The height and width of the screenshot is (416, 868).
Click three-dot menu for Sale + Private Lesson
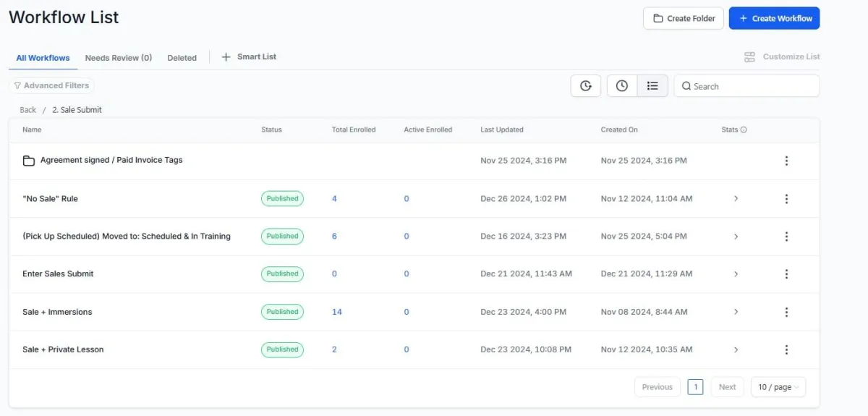click(786, 349)
